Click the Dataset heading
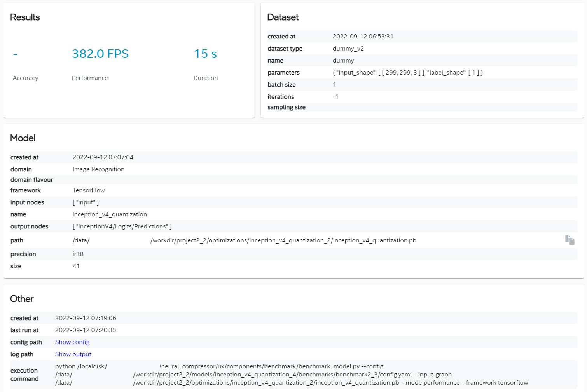The image size is (587, 392). click(283, 17)
